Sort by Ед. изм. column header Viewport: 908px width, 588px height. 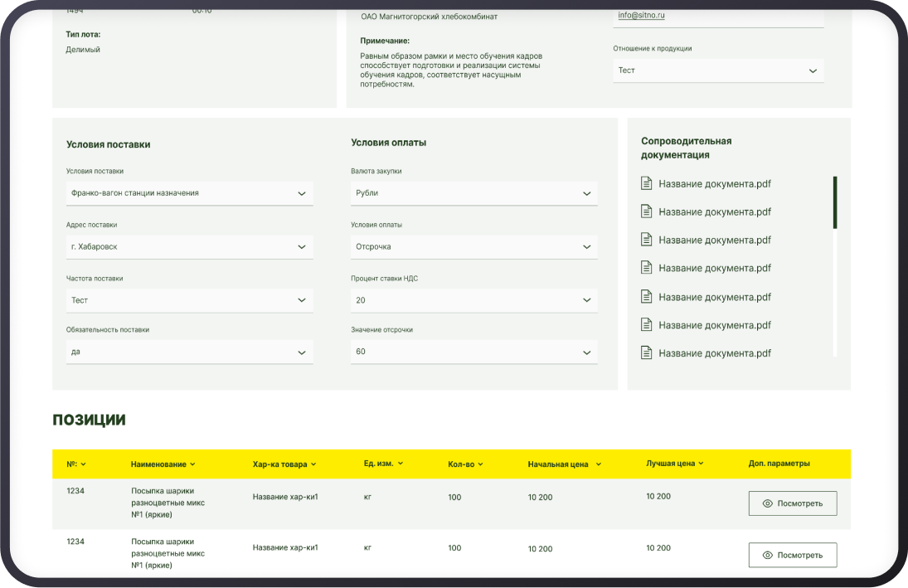[x=383, y=464]
